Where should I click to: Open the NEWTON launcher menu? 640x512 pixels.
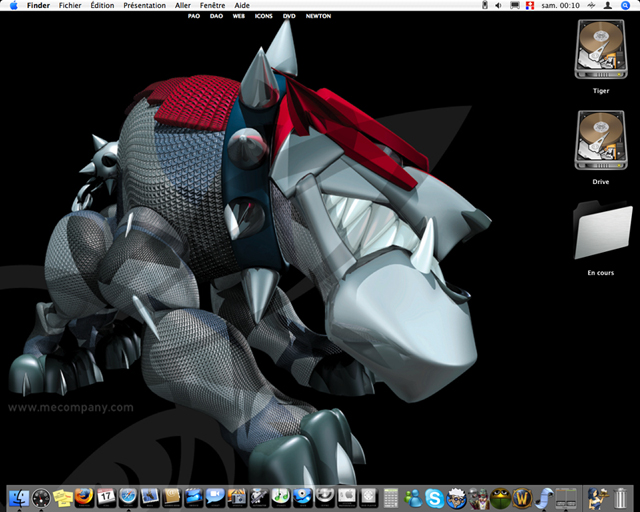point(318,16)
